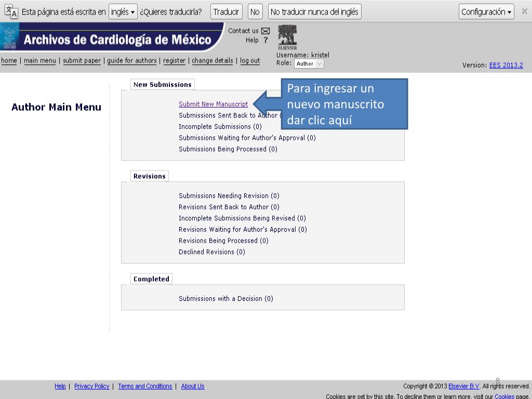Click the Contact us envelope icon
Viewport: 532px width, 399px height.
(x=265, y=31)
